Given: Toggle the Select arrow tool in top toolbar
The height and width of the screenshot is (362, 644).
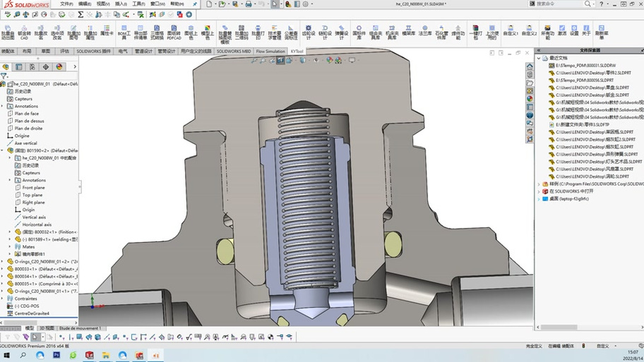Looking at the screenshot, I should coord(275,4).
